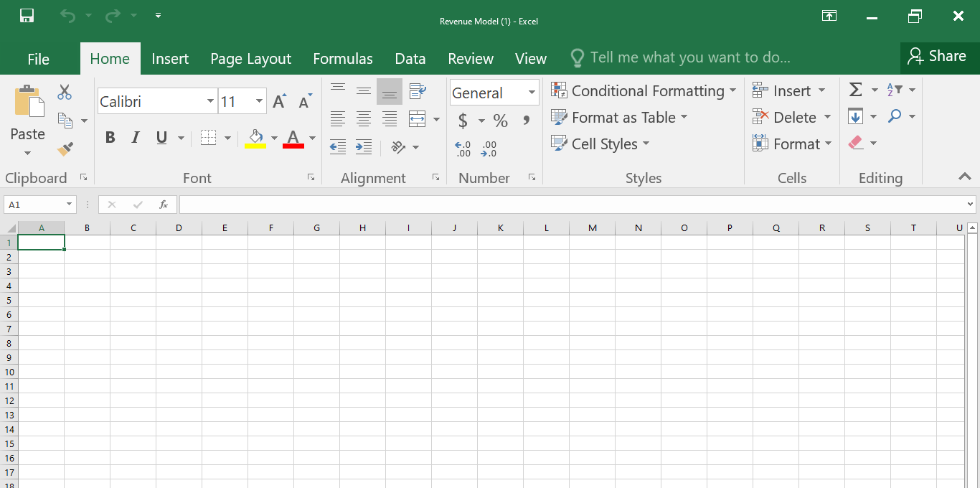980x488 pixels.
Task: Apply the Percent Style format
Action: 501,121
